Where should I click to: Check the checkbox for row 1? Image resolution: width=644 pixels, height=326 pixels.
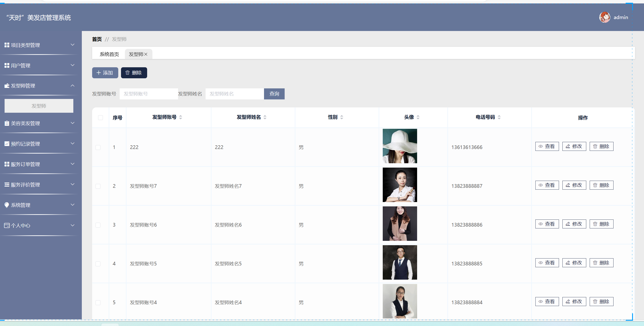point(98,147)
